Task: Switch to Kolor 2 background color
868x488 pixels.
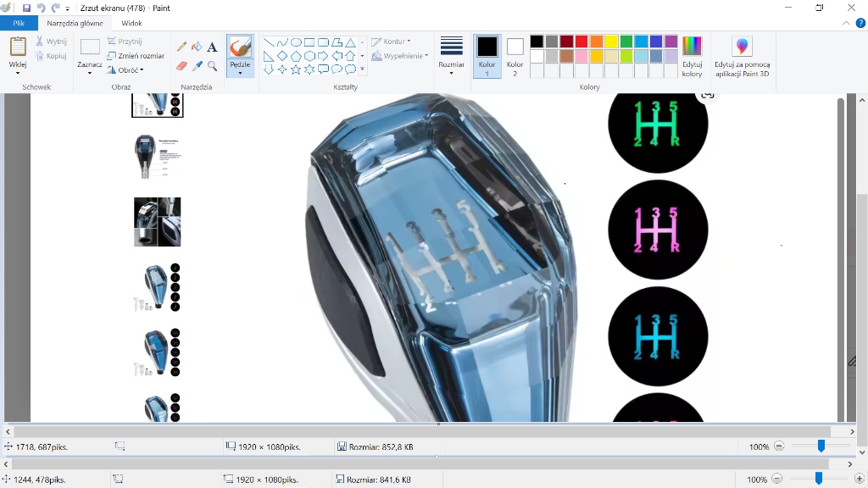Action: [515, 56]
